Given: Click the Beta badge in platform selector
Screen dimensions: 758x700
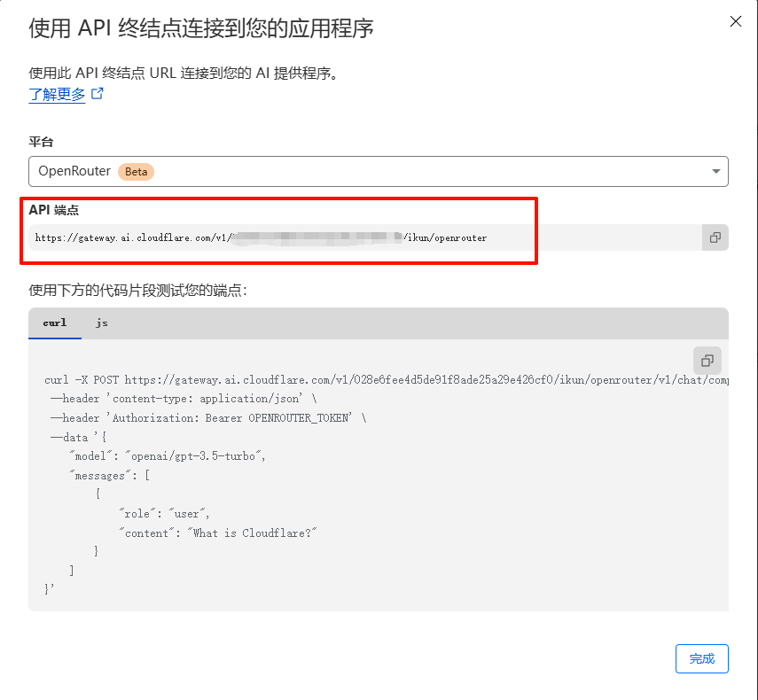Looking at the screenshot, I should tap(136, 172).
